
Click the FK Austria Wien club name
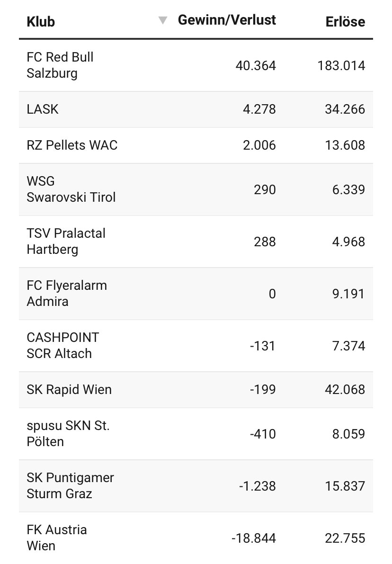pyautogui.click(x=57, y=538)
